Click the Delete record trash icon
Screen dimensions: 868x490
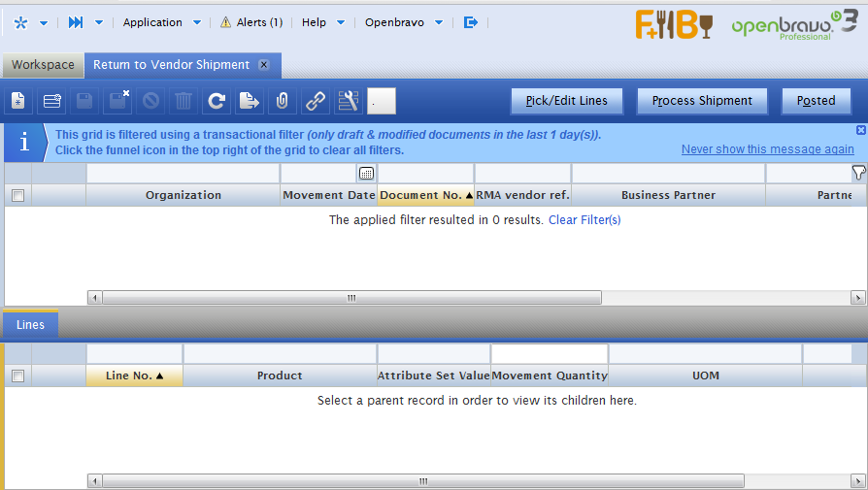pyautogui.click(x=184, y=101)
